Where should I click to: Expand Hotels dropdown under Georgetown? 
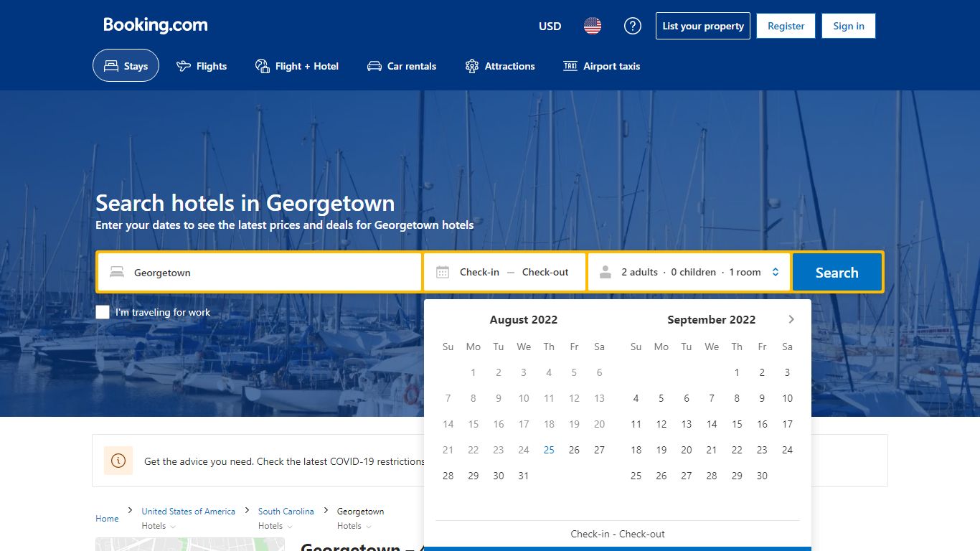point(354,526)
